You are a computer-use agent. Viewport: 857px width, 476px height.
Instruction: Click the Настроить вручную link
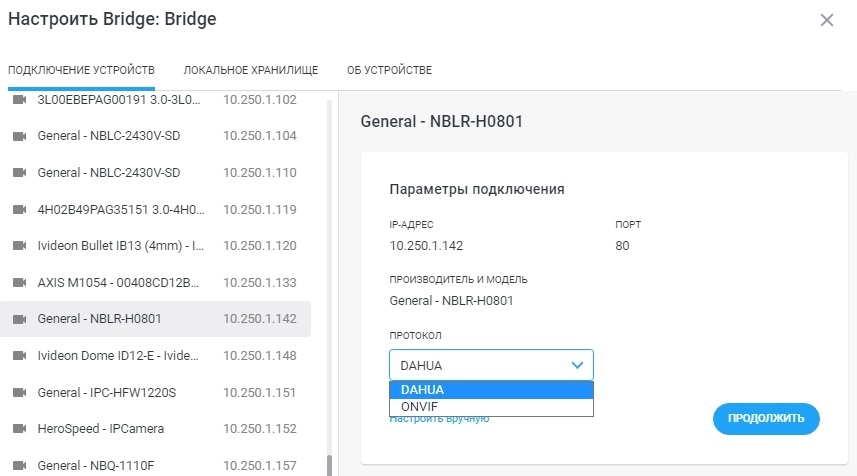point(439,420)
